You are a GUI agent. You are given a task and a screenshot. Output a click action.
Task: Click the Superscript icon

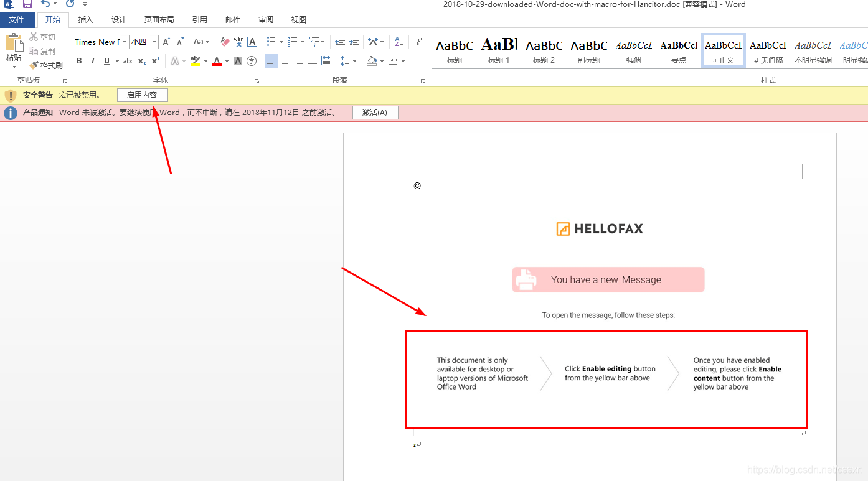tap(156, 61)
